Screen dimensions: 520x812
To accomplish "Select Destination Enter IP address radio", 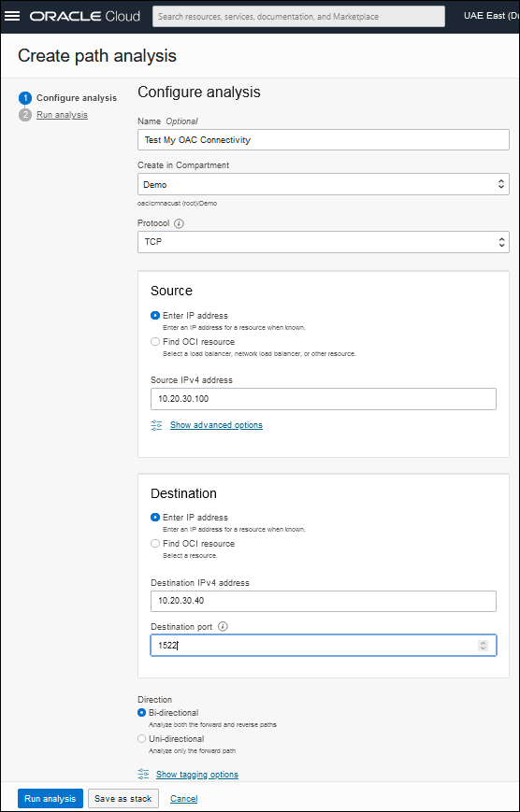I will 155,518.
